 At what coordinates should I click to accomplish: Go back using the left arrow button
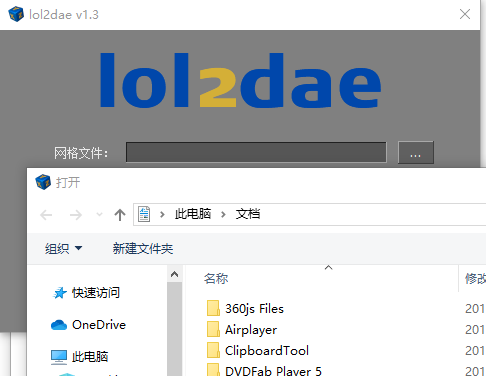click(x=46, y=215)
